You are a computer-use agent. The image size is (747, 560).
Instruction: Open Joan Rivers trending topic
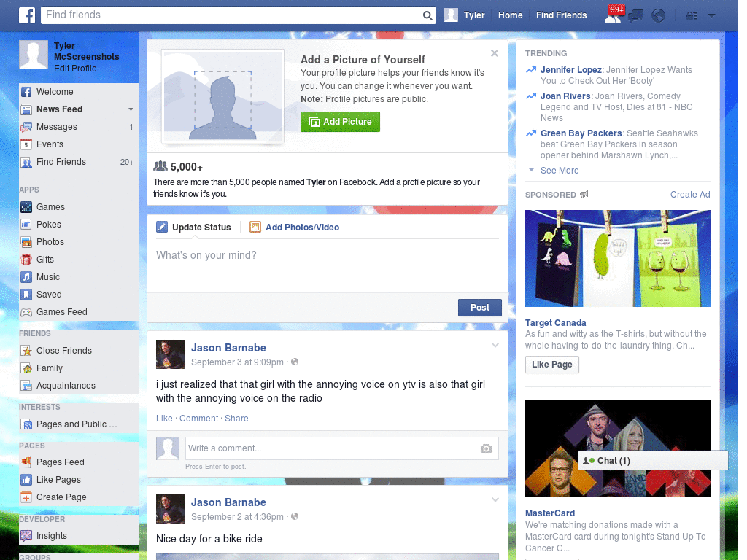(565, 96)
